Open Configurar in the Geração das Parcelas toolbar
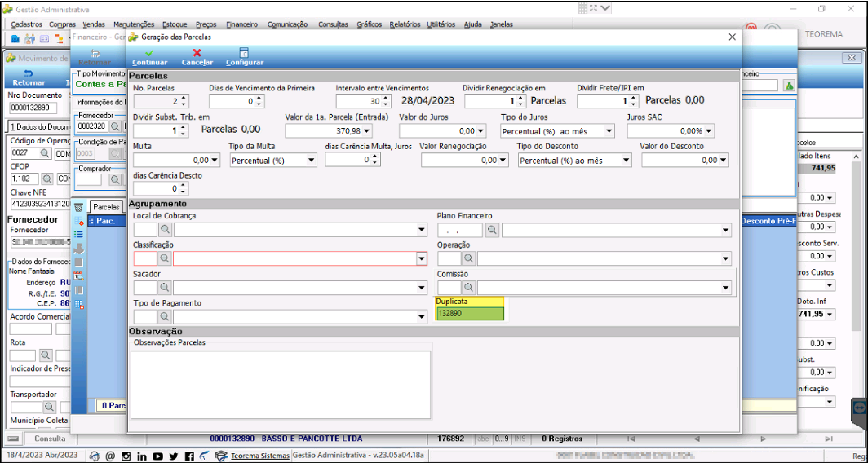Screen dimensions: 868x463 [245, 57]
